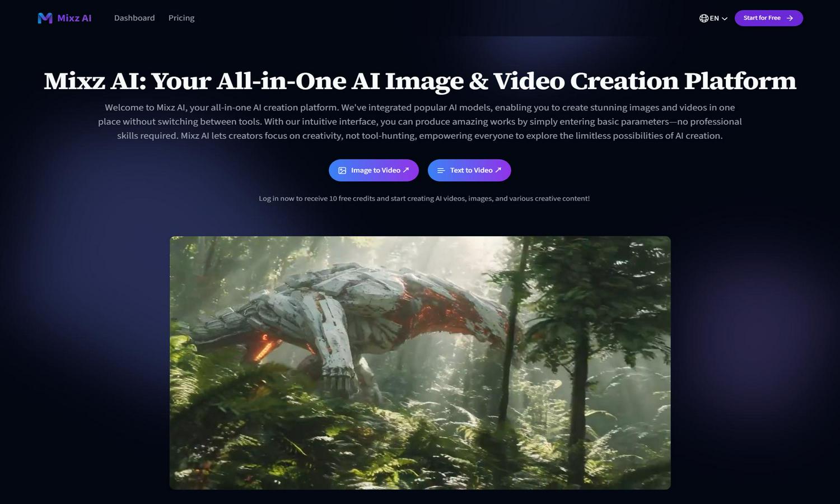Click the external arrow on Text to Video
The image size is (840, 504).
coord(498,170)
